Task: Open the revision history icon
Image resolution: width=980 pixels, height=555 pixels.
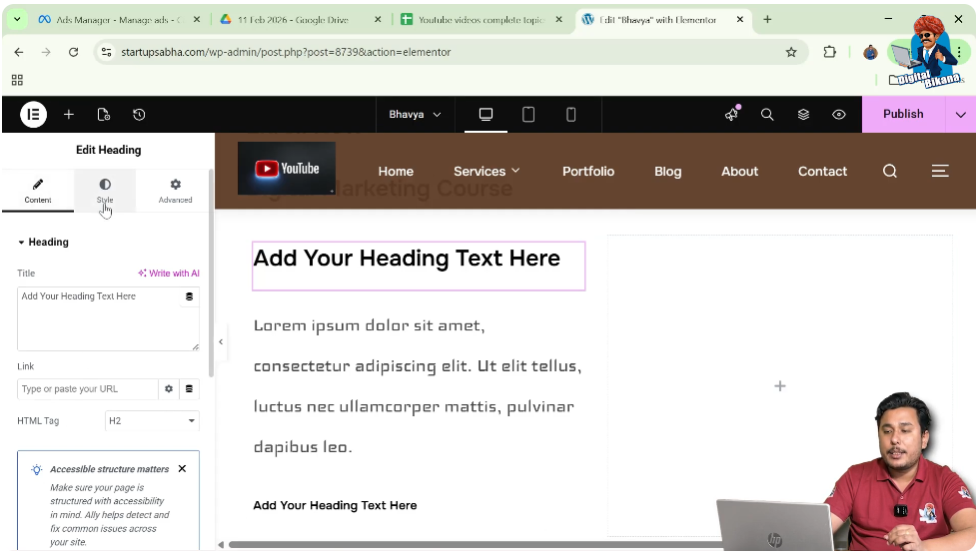Action: [x=139, y=114]
